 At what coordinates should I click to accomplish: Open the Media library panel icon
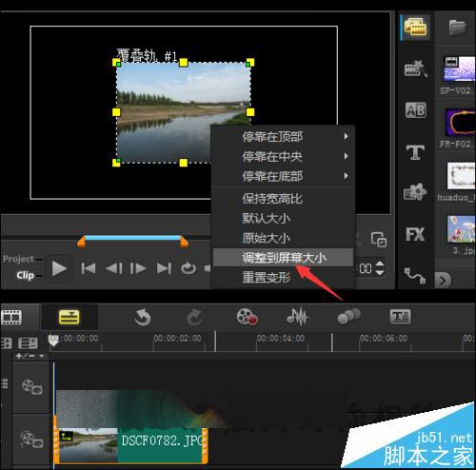coord(415,28)
